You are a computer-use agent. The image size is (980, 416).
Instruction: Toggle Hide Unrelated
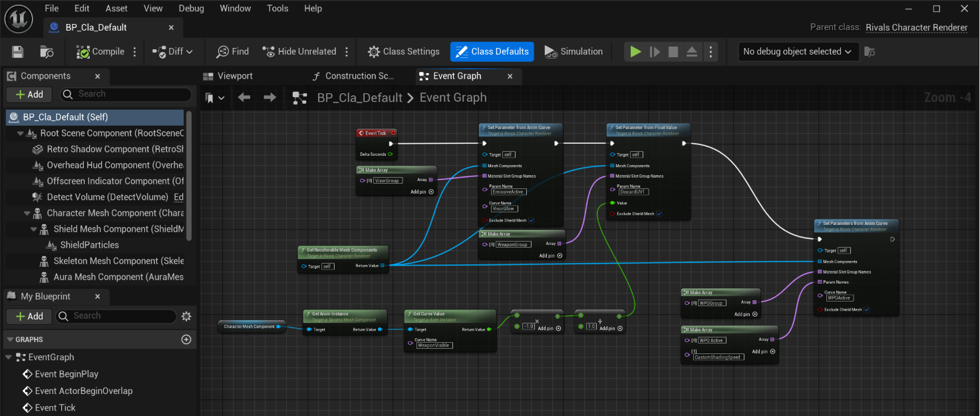(299, 51)
